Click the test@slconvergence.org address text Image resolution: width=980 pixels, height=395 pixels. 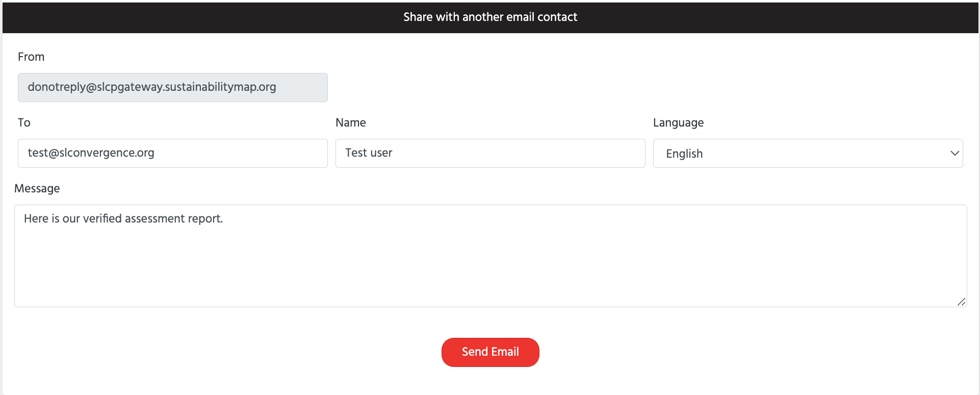coord(91,153)
